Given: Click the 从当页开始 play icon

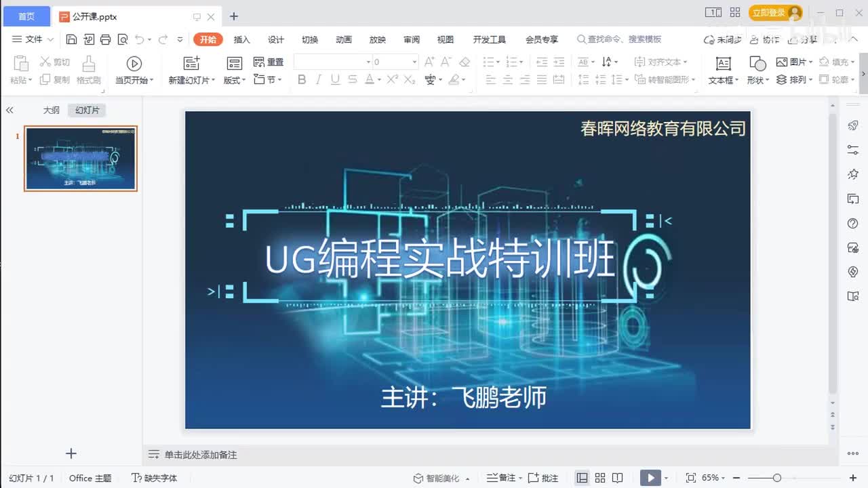Looking at the screenshot, I should [134, 63].
